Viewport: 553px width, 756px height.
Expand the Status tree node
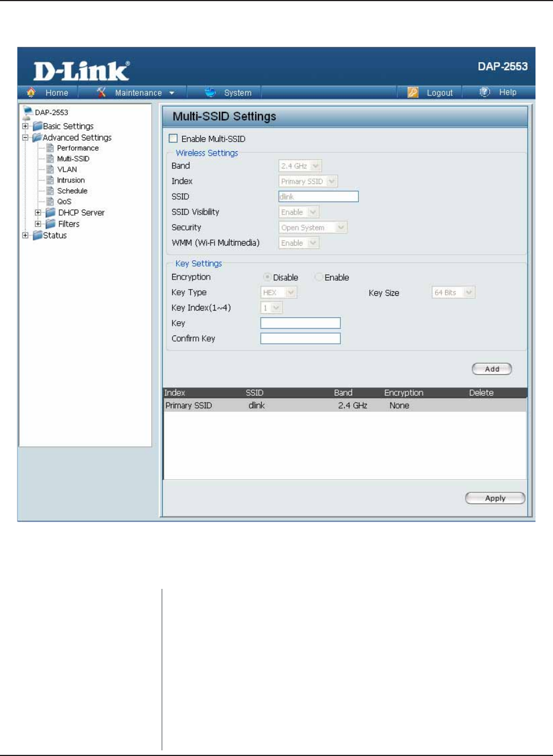(x=25, y=235)
